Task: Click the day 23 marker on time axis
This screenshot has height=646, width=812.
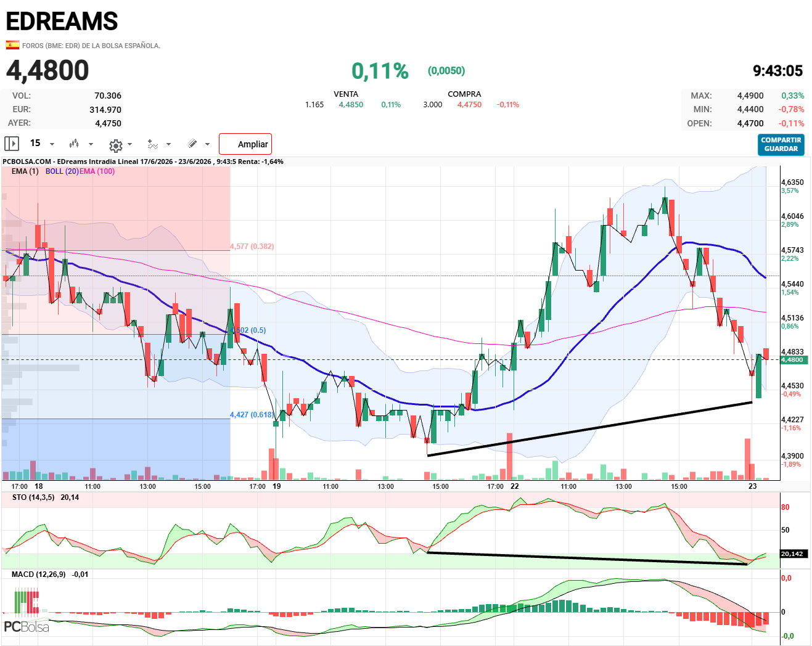Action: [753, 486]
